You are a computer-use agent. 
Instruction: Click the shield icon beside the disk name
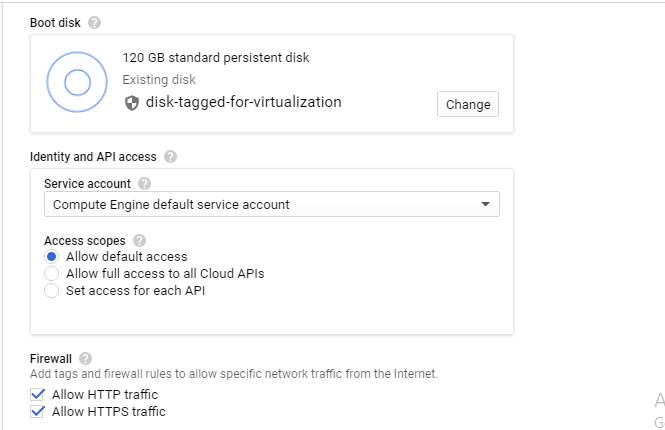pos(132,102)
